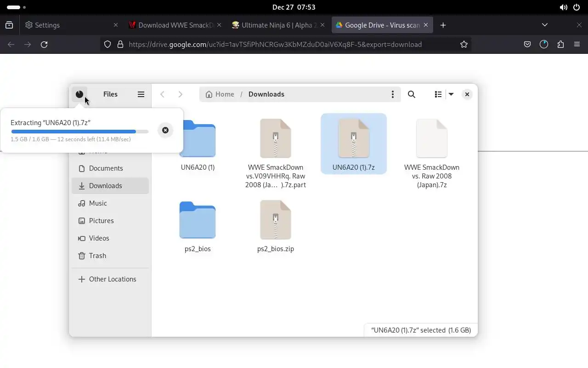The width and height of the screenshot is (588, 368).
Task: Open Pocket save button
Action: (x=527, y=45)
